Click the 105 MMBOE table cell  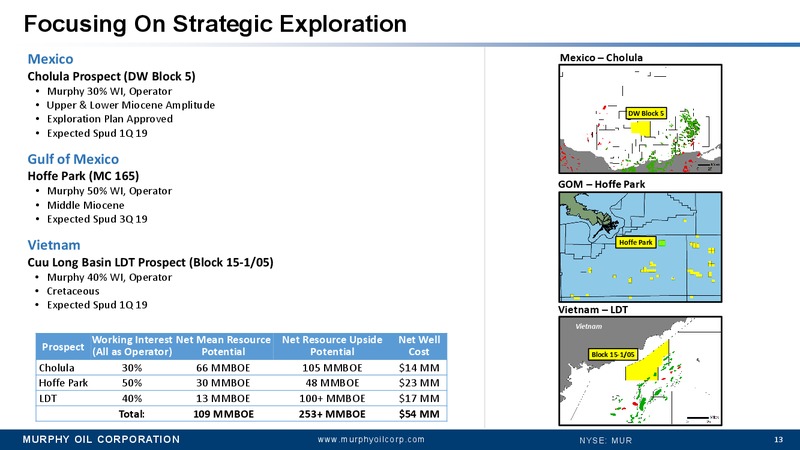point(332,368)
